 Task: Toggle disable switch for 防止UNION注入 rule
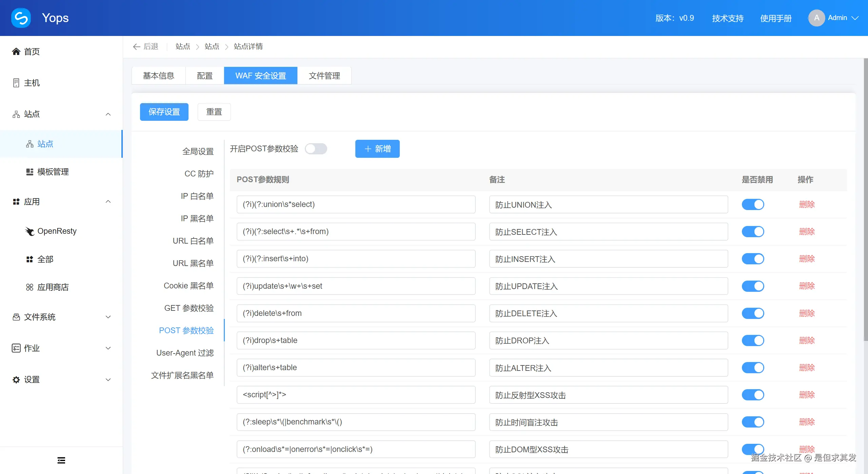[753, 205]
